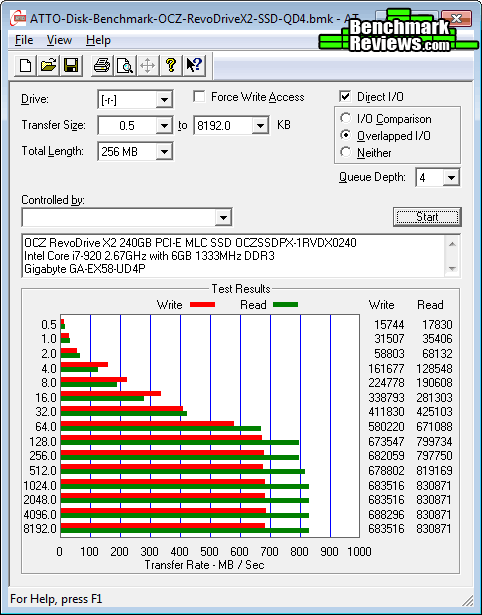The image size is (482, 615).
Task: Expand the Controlled by dropdown
Action: coord(224,217)
